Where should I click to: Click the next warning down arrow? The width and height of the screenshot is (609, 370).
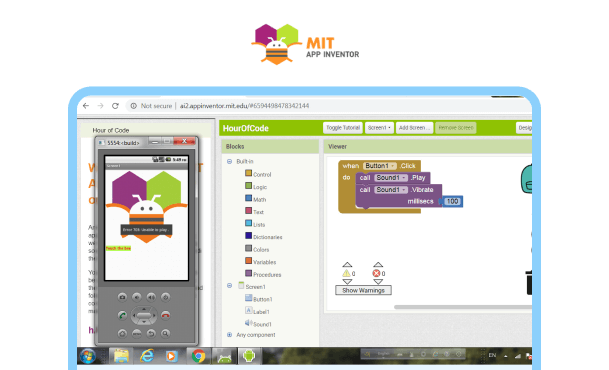tap(347, 282)
